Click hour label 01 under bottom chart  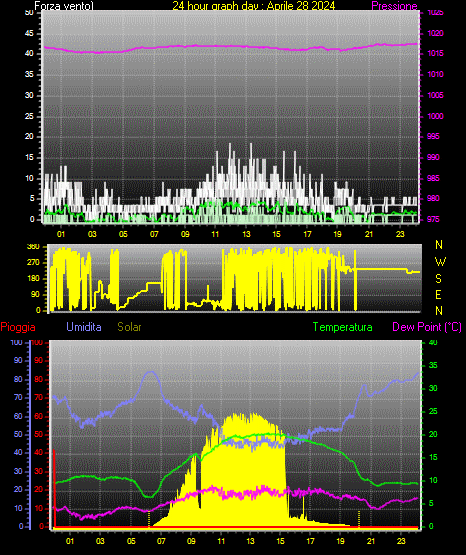(x=70, y=541)
